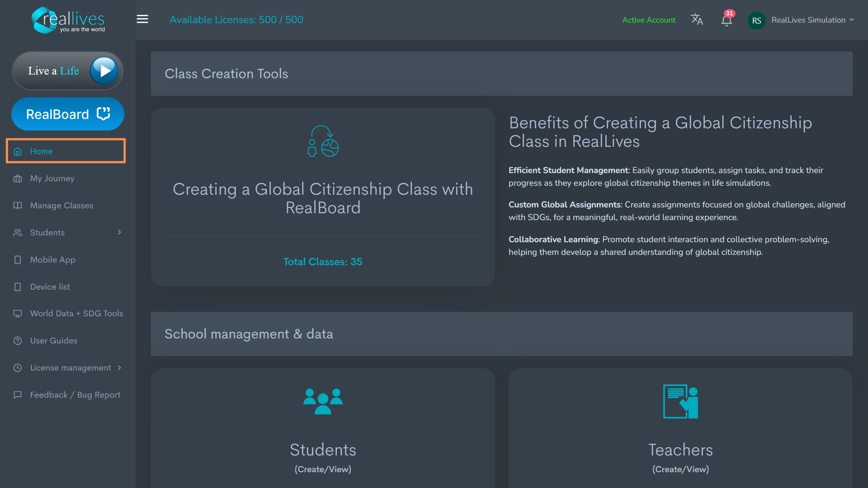The image size is (868, 488).
Task: Click the World Data presentation icon
Action: point(18,314)
